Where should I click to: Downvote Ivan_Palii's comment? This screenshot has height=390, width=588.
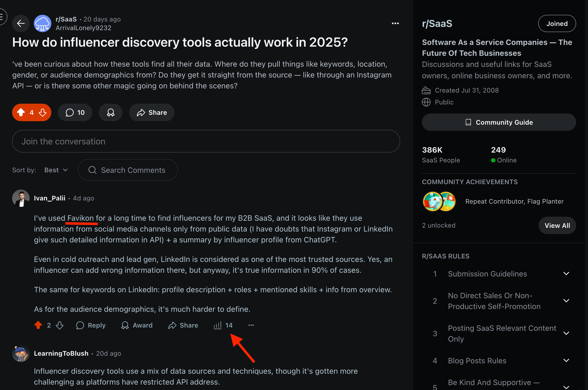pyautogui.click(x=60, y=325)
